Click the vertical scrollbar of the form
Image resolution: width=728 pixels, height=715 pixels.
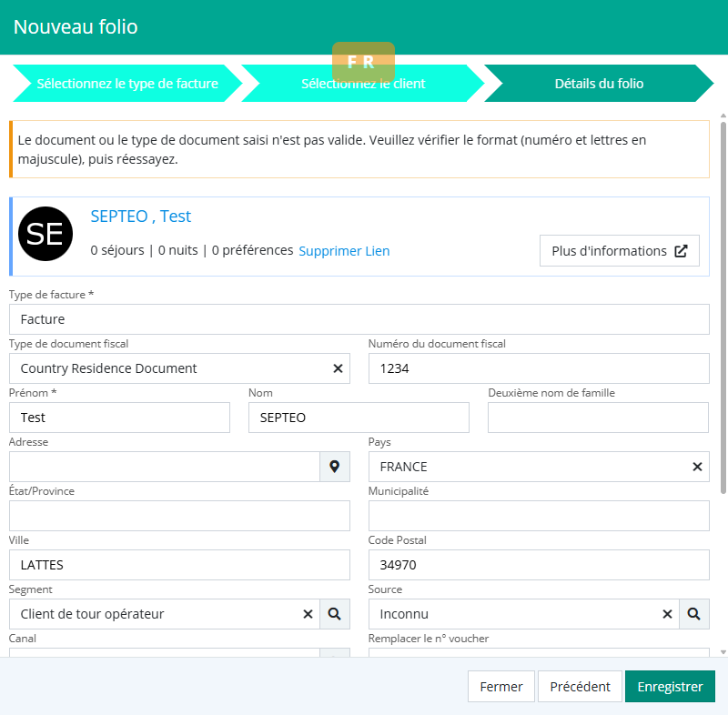point(723,364)
